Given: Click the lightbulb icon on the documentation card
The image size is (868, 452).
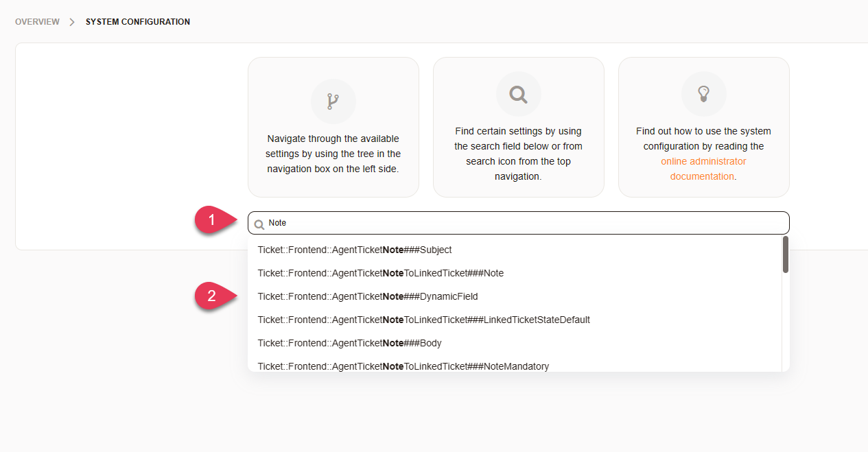Looking at the screenshot, I should pos(703,94).
